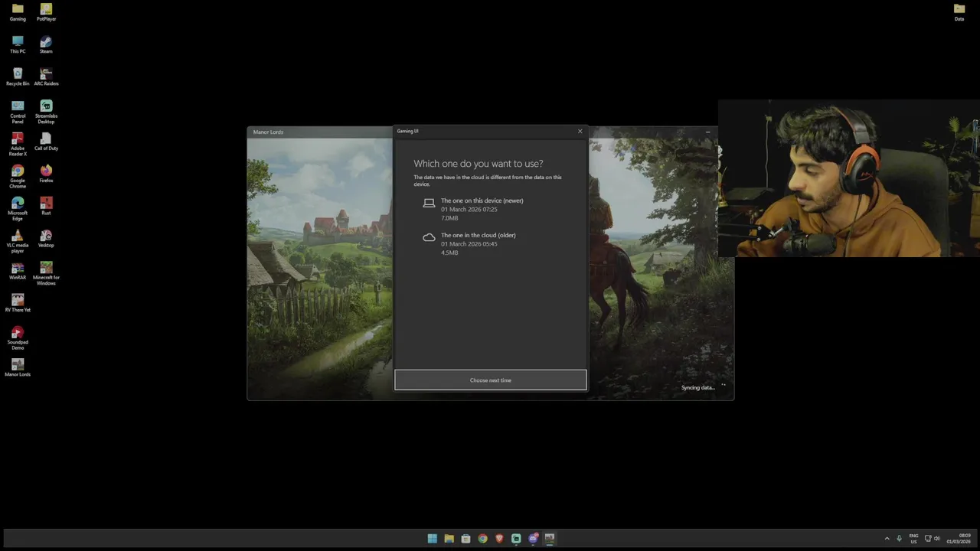
Task: Open network and volume quick settings
Action: (x=933, y=539)
